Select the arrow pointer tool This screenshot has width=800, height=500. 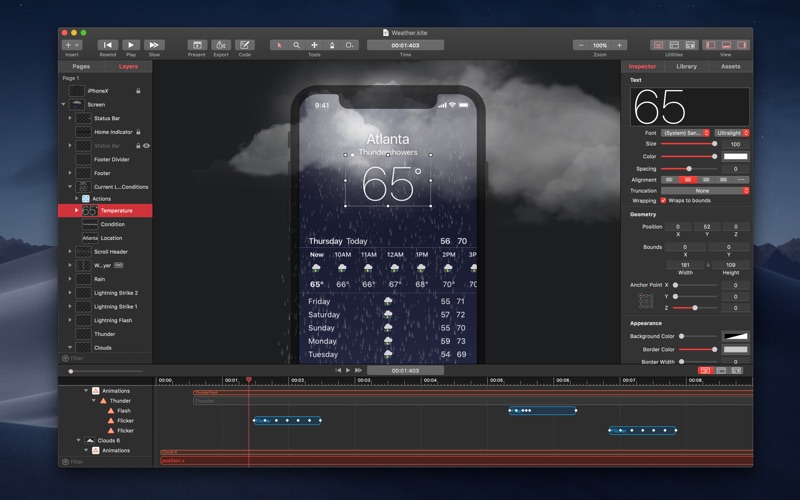point(279,45)
